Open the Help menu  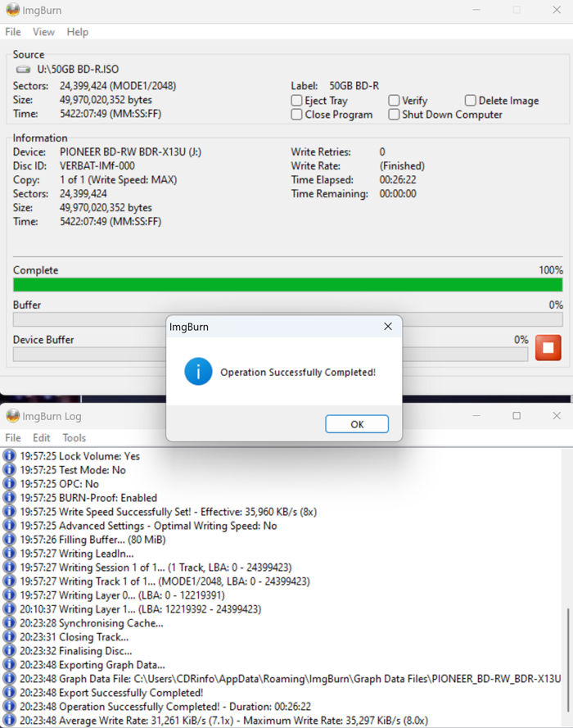click(78, 32)
